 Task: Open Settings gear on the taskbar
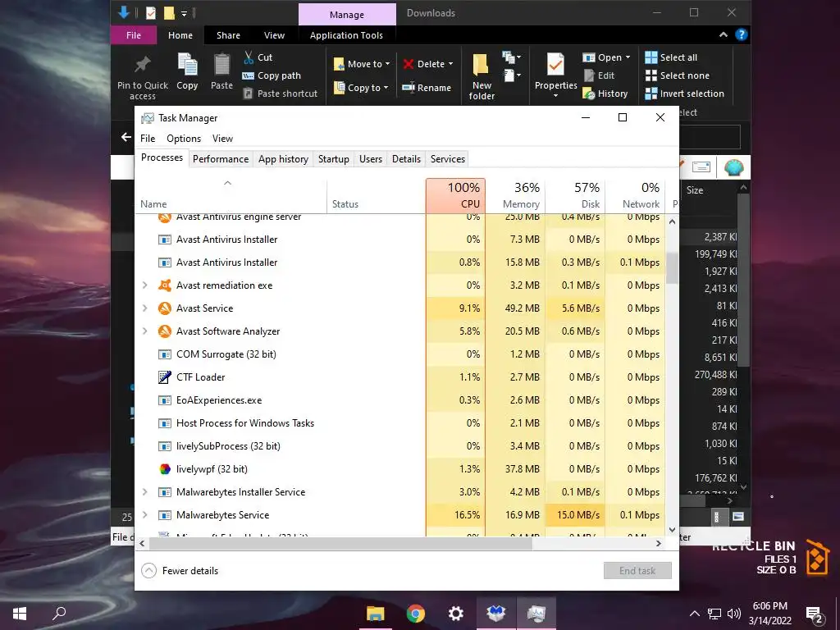tap(456, 613)
